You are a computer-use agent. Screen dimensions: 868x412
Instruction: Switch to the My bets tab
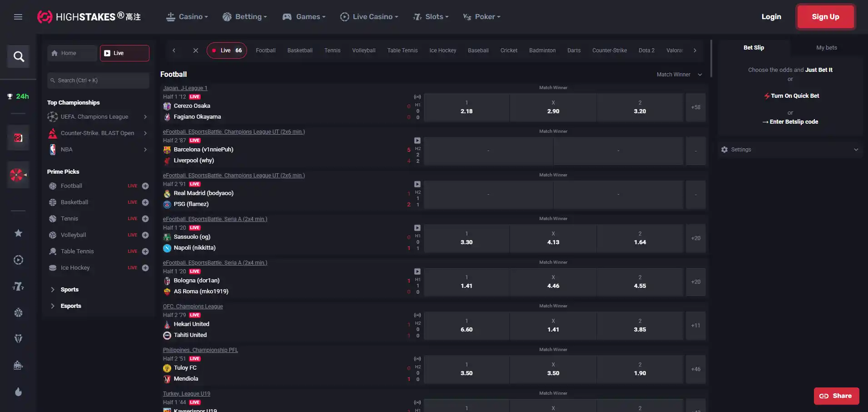(826, 48)
